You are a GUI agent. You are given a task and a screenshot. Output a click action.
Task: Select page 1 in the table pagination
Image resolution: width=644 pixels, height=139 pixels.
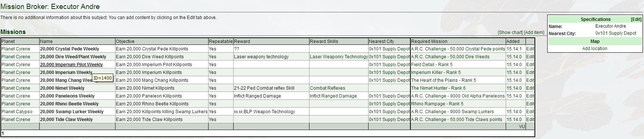tap(3, 133)
